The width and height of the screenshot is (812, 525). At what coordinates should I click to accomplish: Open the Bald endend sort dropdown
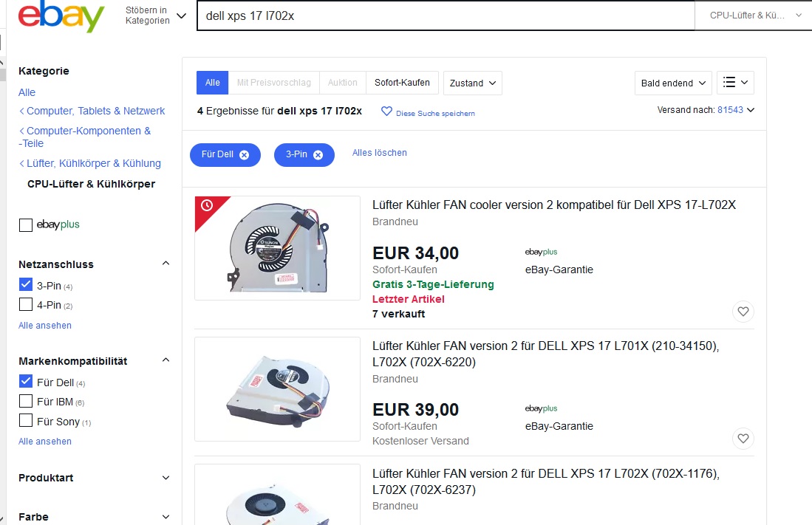[673, 83]
